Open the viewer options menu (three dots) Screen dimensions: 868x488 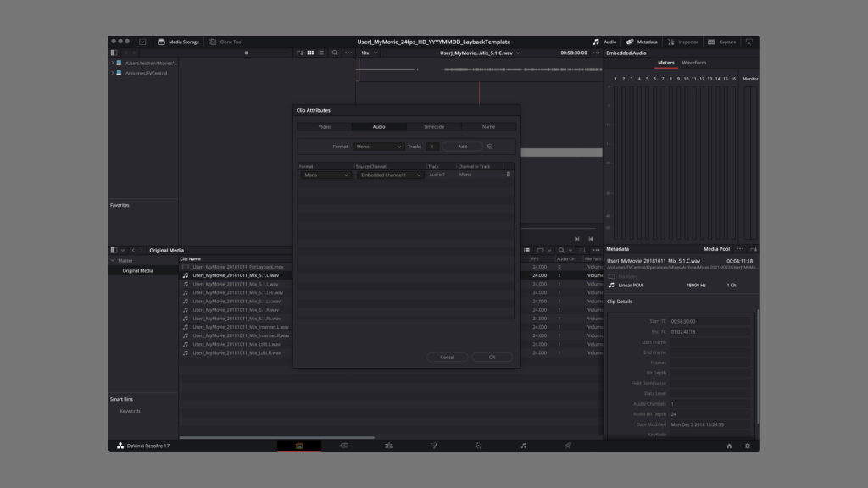coord(596,53)
